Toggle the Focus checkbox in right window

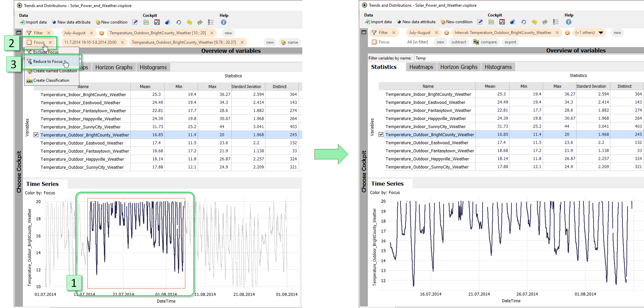pos(374,42)
